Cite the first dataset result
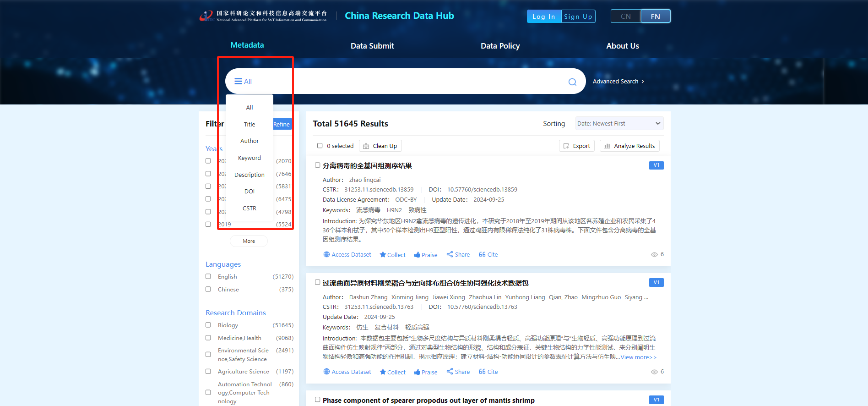Image resolution: width=868 pixels, height=406 pixels. (488, 255)
